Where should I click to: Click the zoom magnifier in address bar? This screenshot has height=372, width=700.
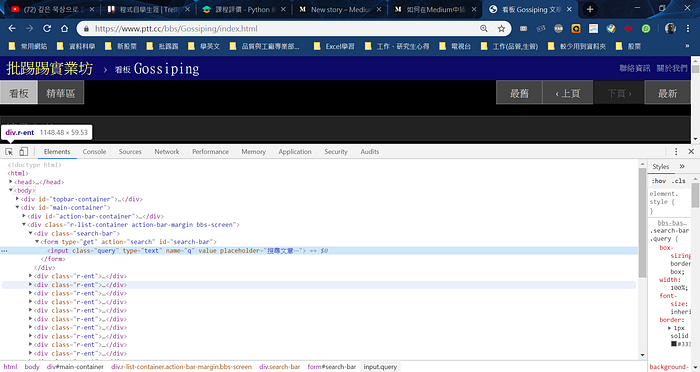click(x=484, y=29)
